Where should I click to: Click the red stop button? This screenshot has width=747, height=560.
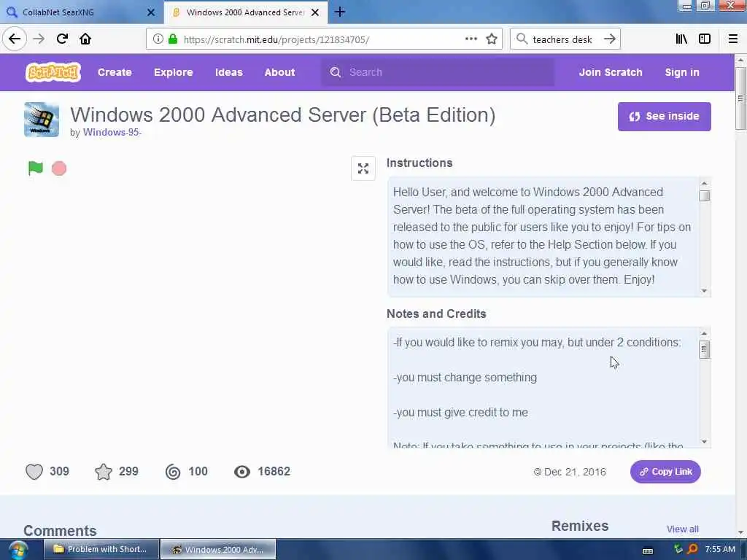tap(59, 168)
